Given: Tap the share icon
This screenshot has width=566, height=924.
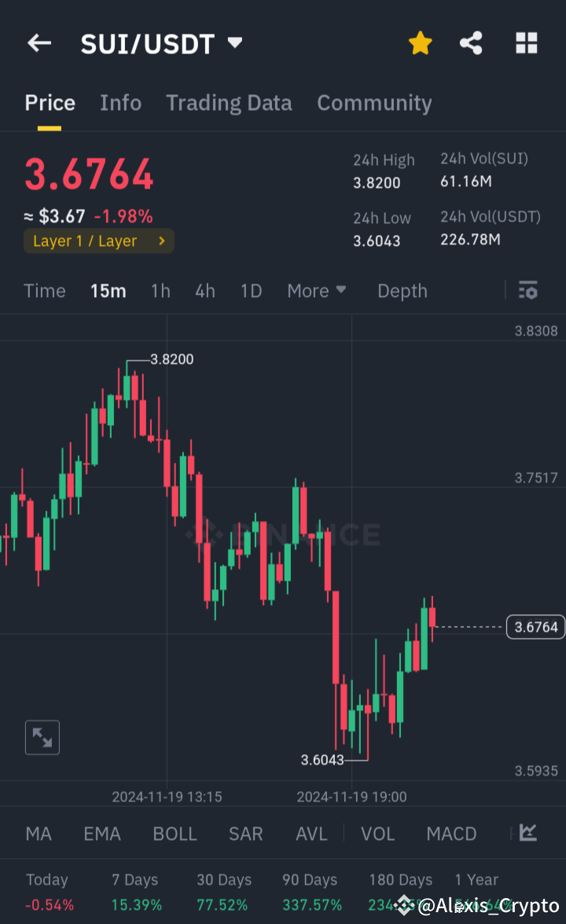Looking at the screenshot, I should (471, 43).
